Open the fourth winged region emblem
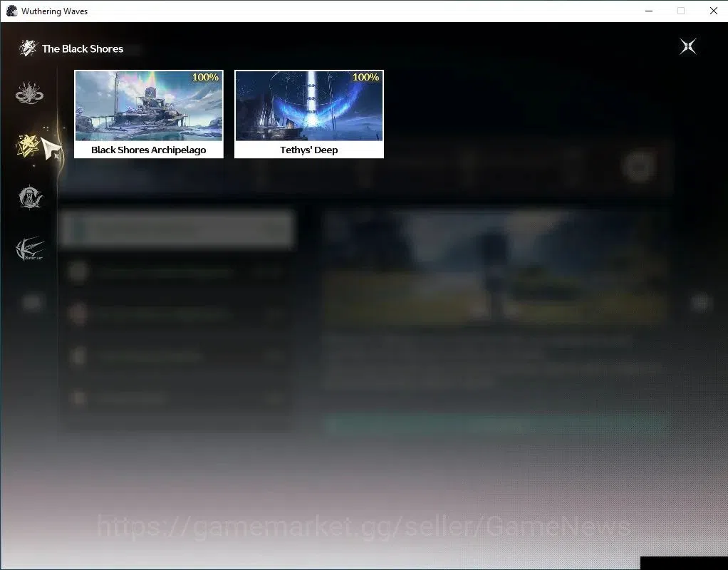Image resolution: width=728 pixels, height=570 pixels. pyautogui.click(x=30, y=249)
